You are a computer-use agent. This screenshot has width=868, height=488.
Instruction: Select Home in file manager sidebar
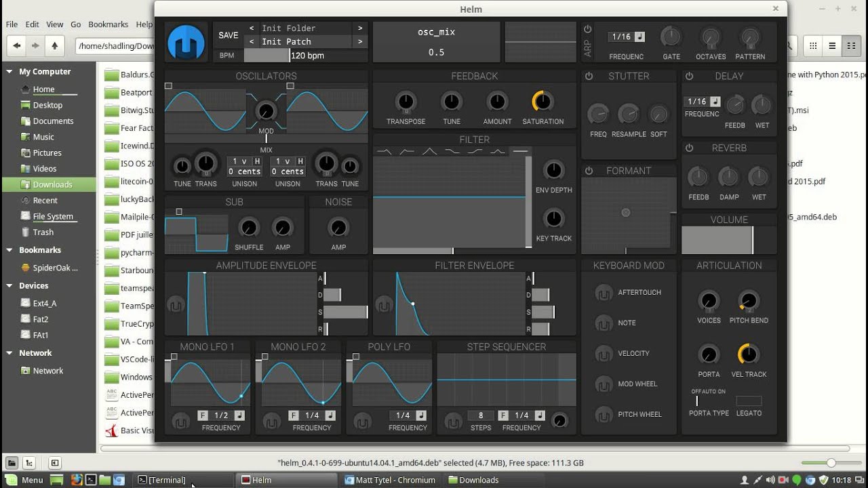[43, 89]
